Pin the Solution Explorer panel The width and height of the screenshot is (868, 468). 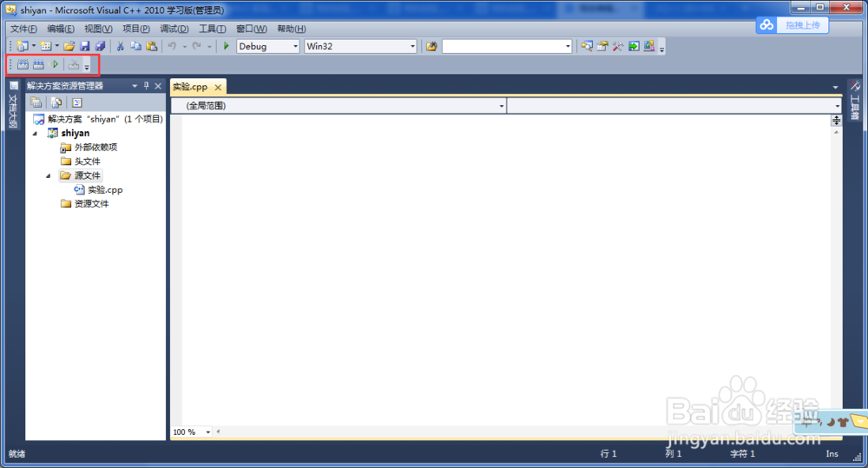(x=146, y=85)
